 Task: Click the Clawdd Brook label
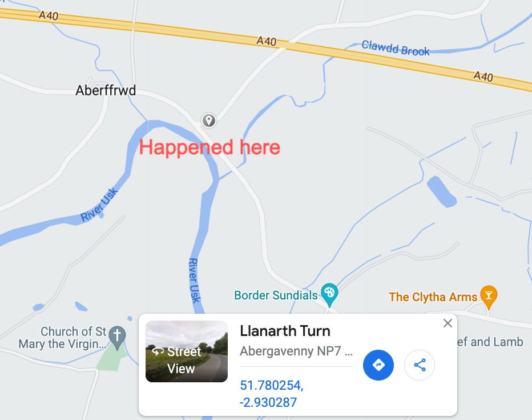point(396,48)
